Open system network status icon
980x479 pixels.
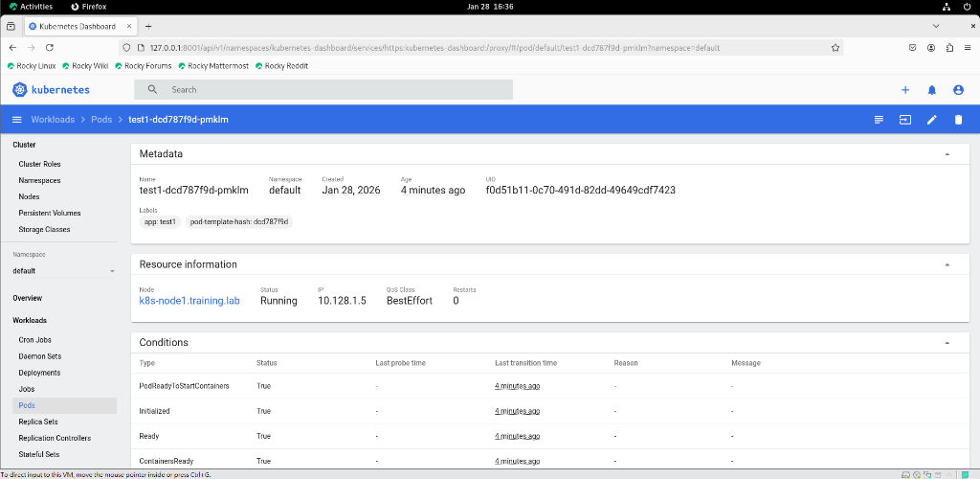(947, 7)
